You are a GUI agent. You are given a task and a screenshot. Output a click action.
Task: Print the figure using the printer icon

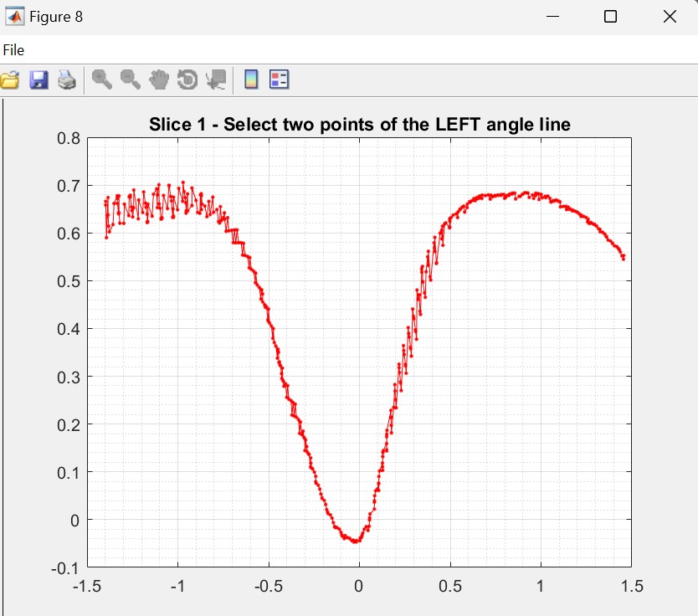click(x=67, y=80)
